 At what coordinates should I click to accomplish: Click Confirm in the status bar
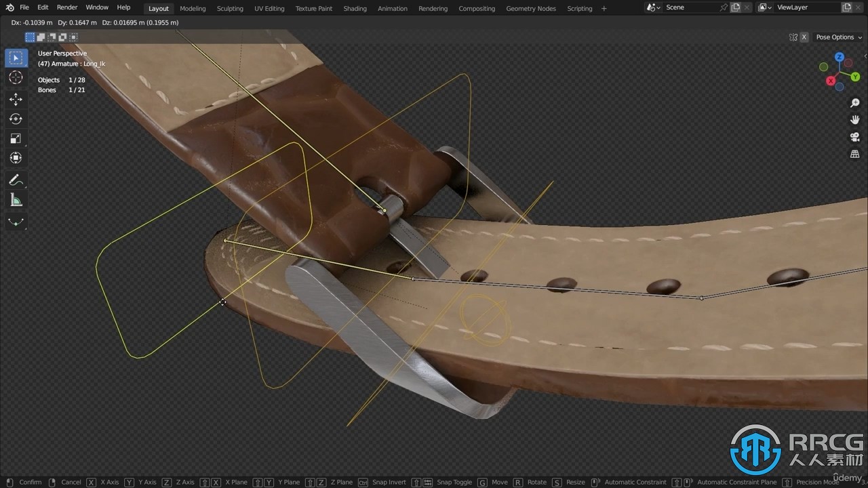pos(31,482)
